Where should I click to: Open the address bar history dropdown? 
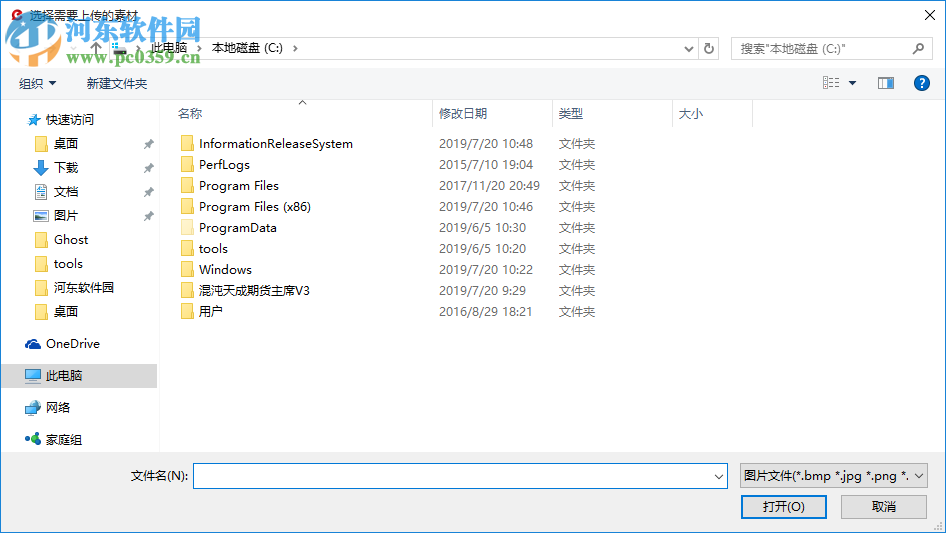(x=688, y=49)
